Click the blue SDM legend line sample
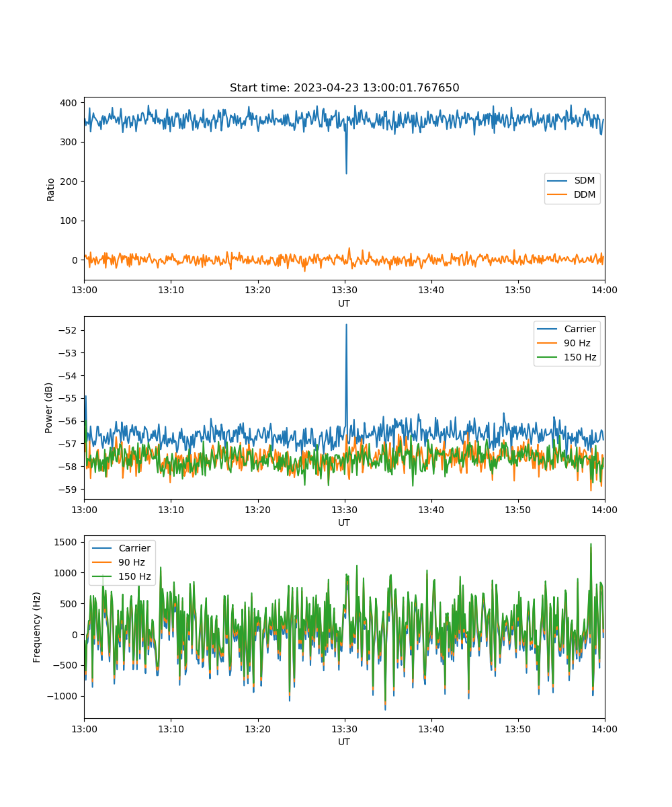The image size is (672, 807). pyautogui.click(x=558, y=182)
